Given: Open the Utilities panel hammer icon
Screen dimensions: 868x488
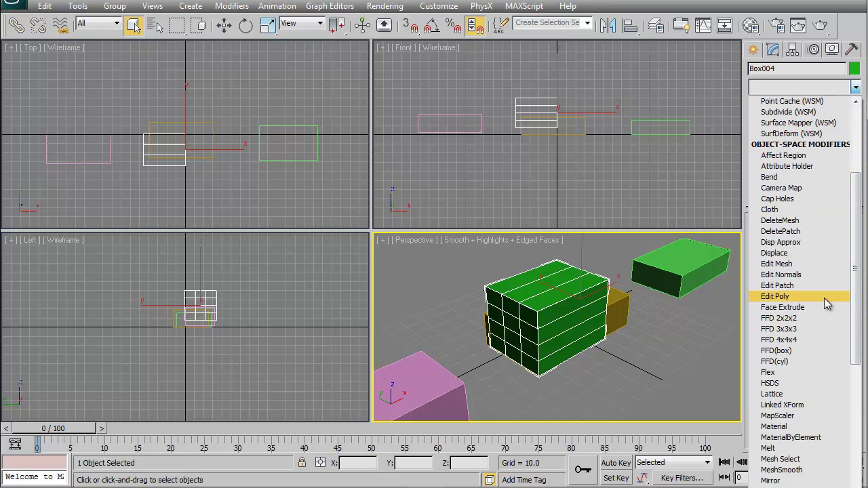Looking at the screenshot, I should click(852, 49).
